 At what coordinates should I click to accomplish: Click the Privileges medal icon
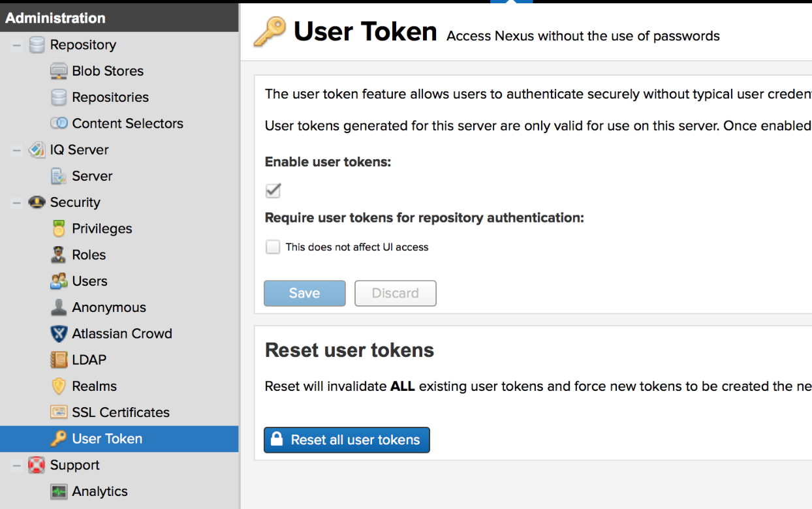tap(59, 228)
